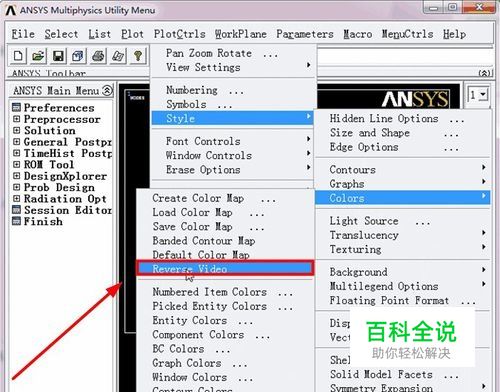
Task: Open Font Controls submenu
Action: 232,141
